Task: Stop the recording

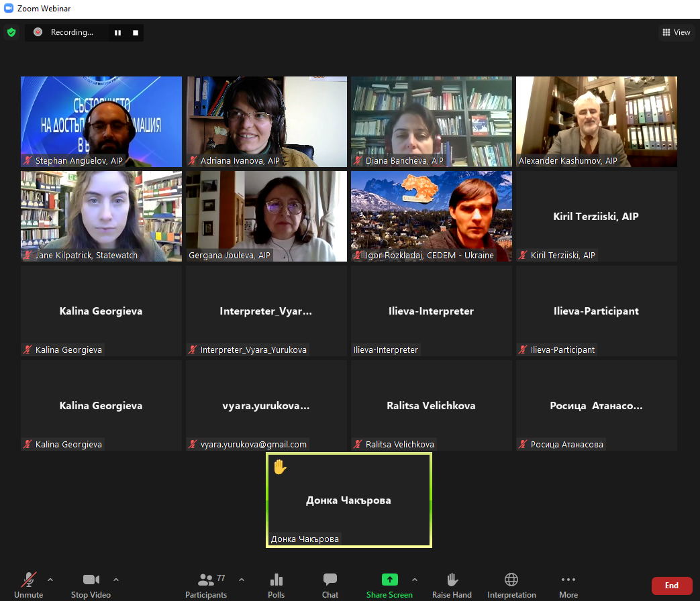Action: pos(136,32)
